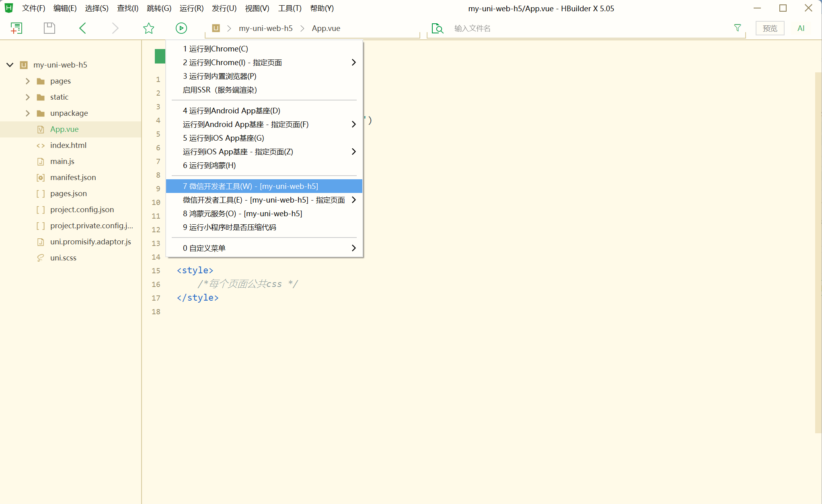Click the bookmark star icon
The image size is (822, 504).
click(148, 28)
